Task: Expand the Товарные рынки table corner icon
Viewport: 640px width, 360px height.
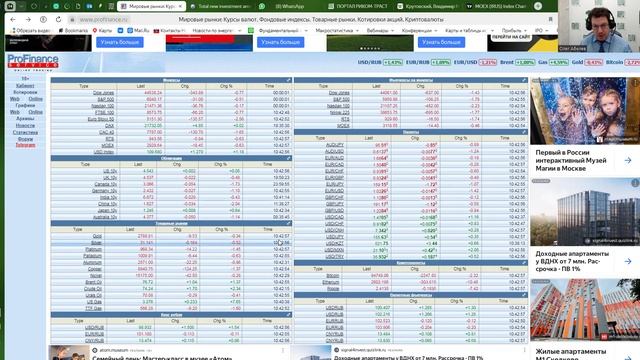Action: pos(289,223)
